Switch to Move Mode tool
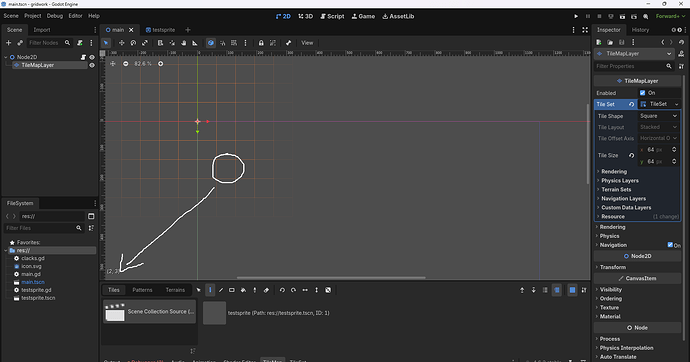690x362 pixels. [x=121, y=43]
